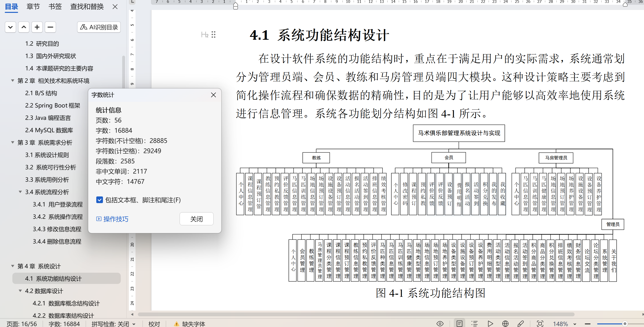Collapse the 3.4 系统流程分析 node
The width and height of the screenshot is (644, 327).
(20, 192)
